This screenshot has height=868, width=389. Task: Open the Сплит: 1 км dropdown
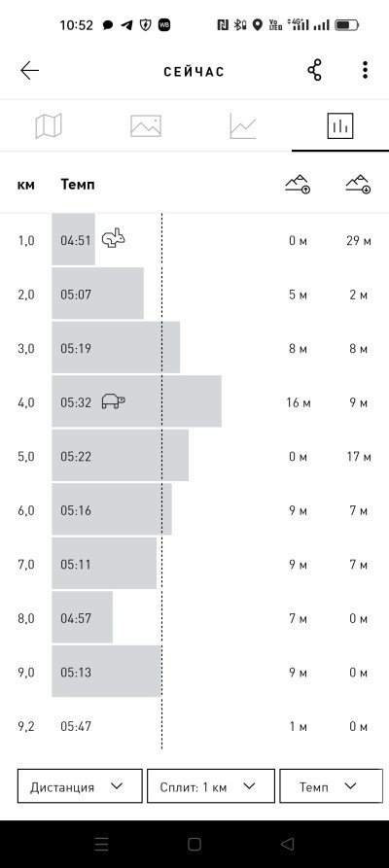[211, 786]
